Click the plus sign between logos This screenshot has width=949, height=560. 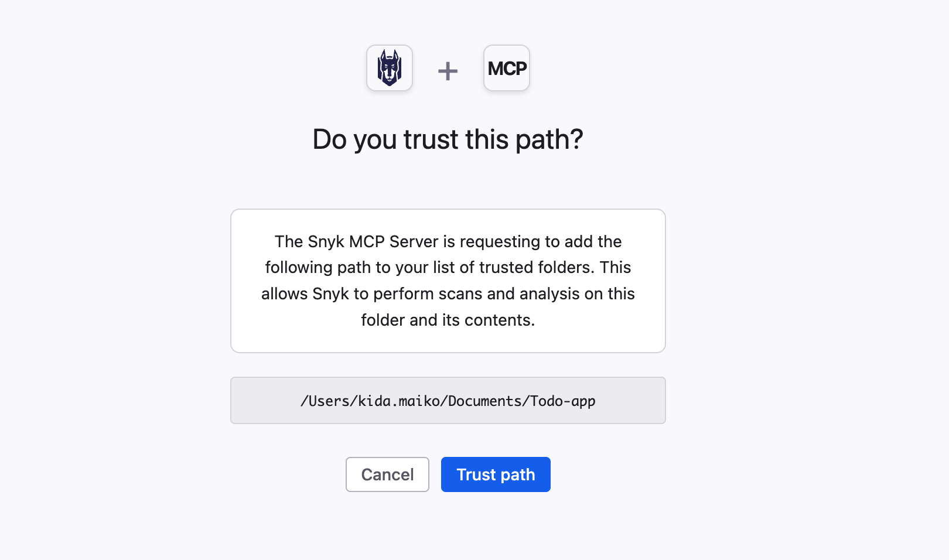448,71
